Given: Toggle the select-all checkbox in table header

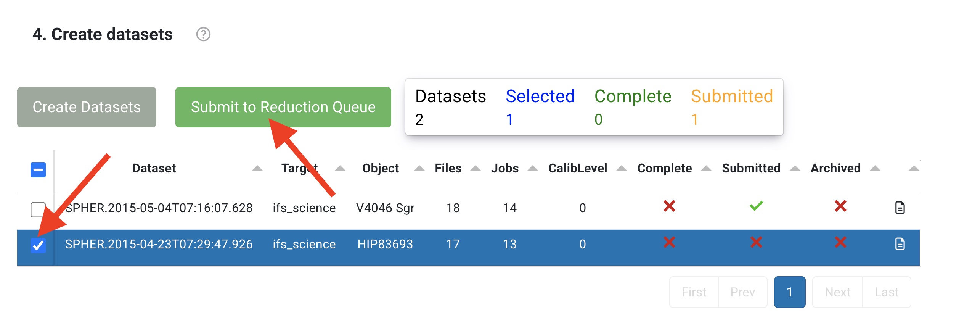Looking at the screenshot, I should (x=38, y=170).
